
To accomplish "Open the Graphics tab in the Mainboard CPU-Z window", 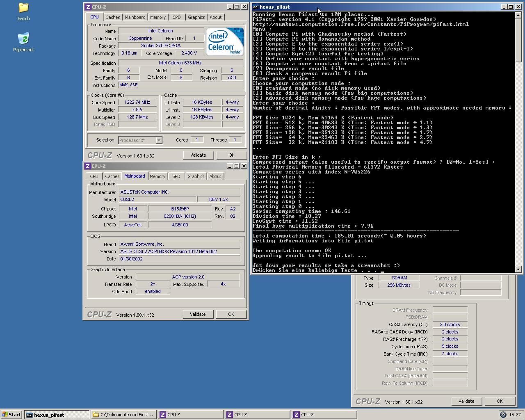I will tap(196, 176).
